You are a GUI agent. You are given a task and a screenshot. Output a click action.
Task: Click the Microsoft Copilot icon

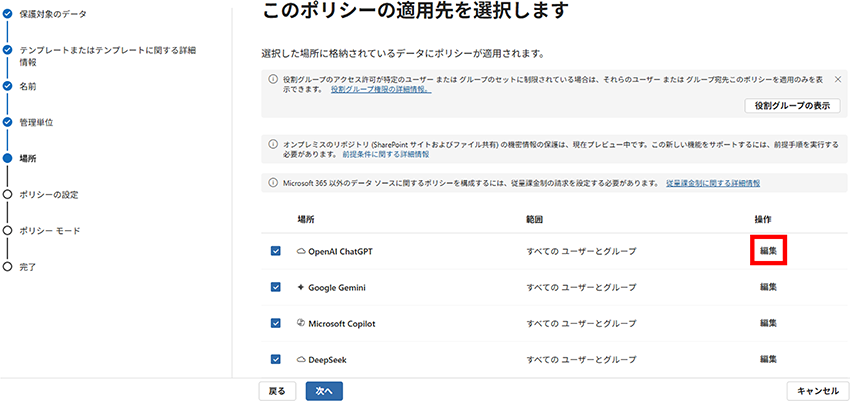[x=301, y=323]
